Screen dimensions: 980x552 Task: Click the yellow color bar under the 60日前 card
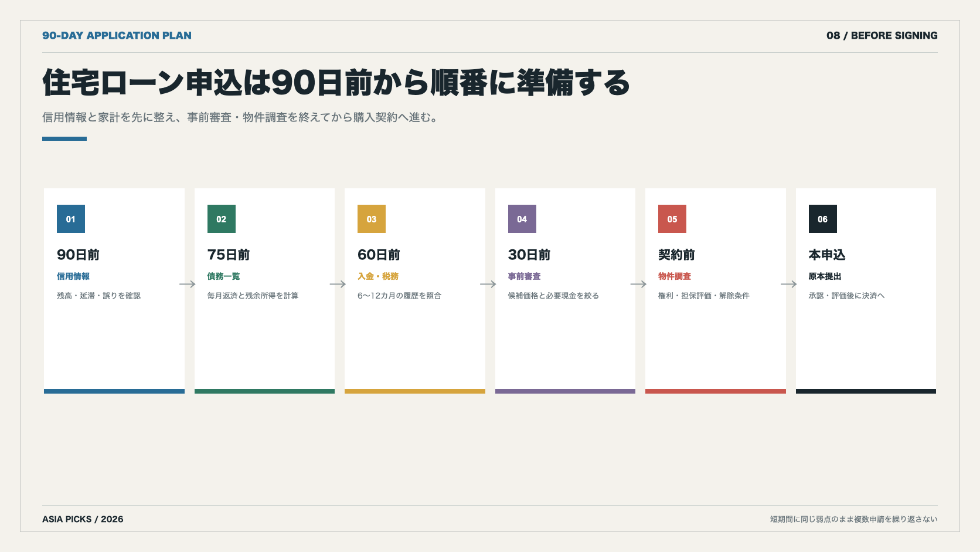[x=415, y=391]
